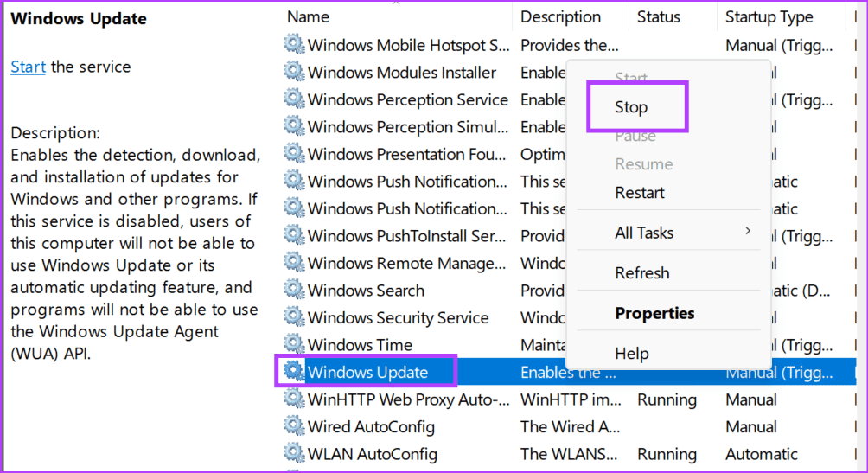Sort by the Description column header
Viewport: 868px width, 473px height.
pyautogui.click(x=560, y=17)
